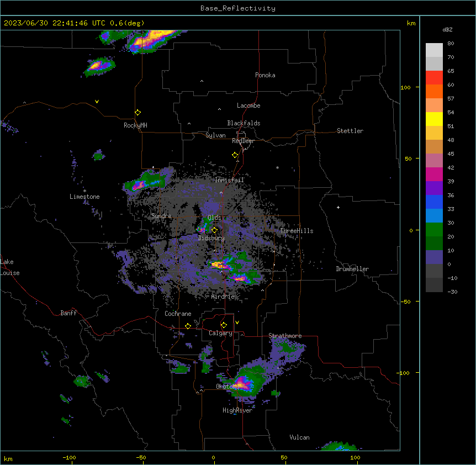Select the Okotoks label
Screen dimensions: 476x465
[x=228, y=387]
